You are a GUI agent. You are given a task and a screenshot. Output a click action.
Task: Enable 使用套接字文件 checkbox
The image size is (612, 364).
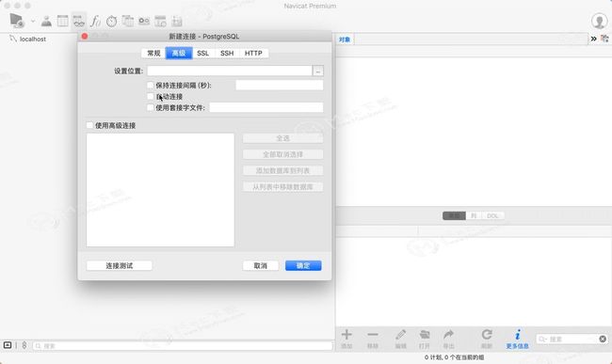click(x=151, y=107)
